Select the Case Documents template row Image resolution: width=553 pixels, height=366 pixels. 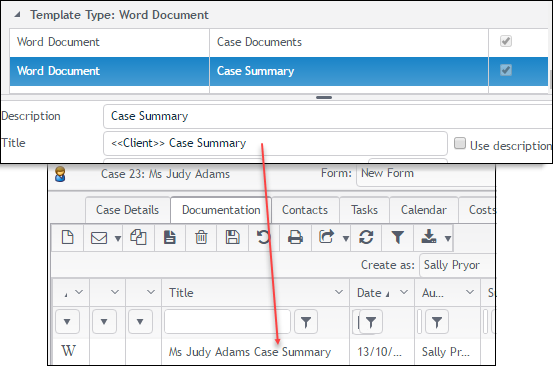click(x=279, y=42)
